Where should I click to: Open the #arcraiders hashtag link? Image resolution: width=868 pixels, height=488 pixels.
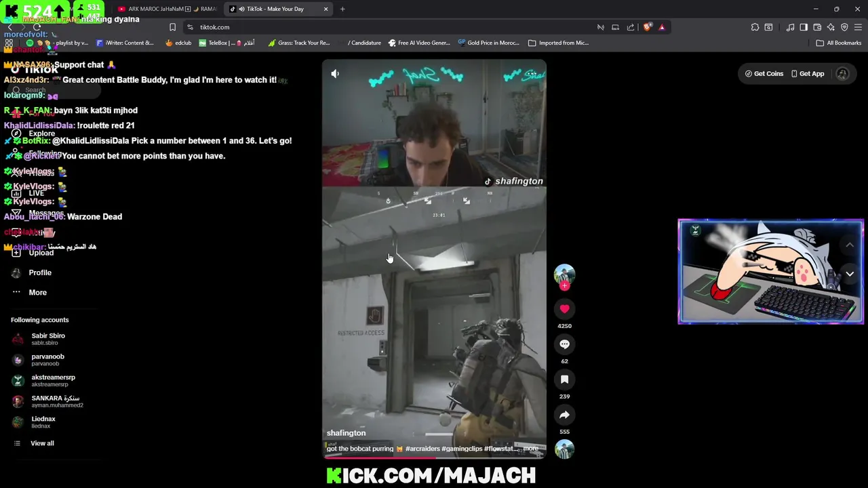(x=422, y=449)
